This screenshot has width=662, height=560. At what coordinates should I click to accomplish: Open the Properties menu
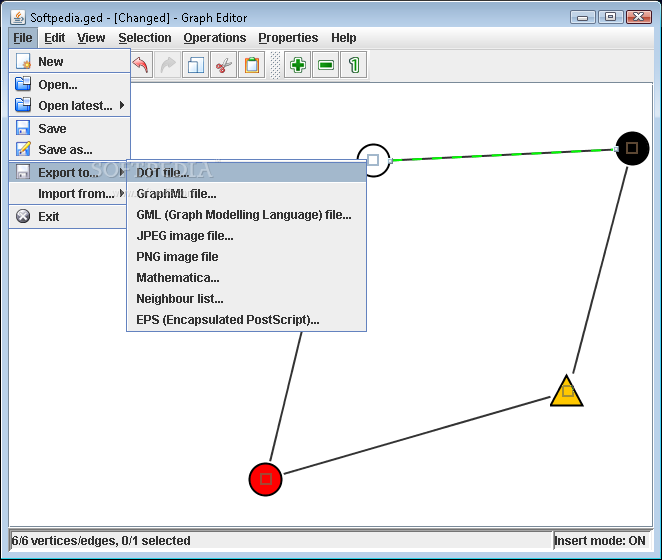288,38
